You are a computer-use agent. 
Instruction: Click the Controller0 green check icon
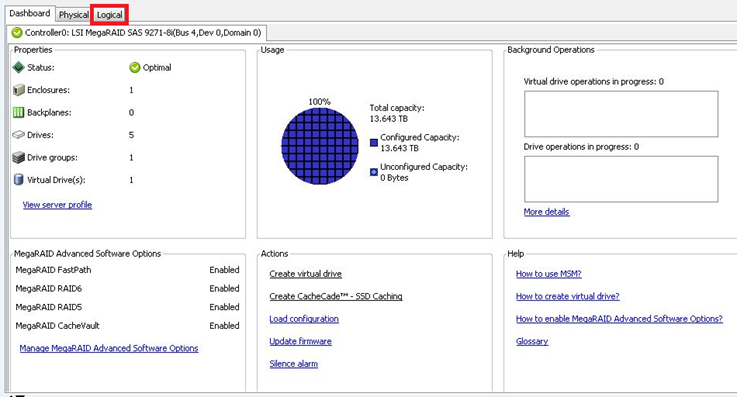pos(17,32)
